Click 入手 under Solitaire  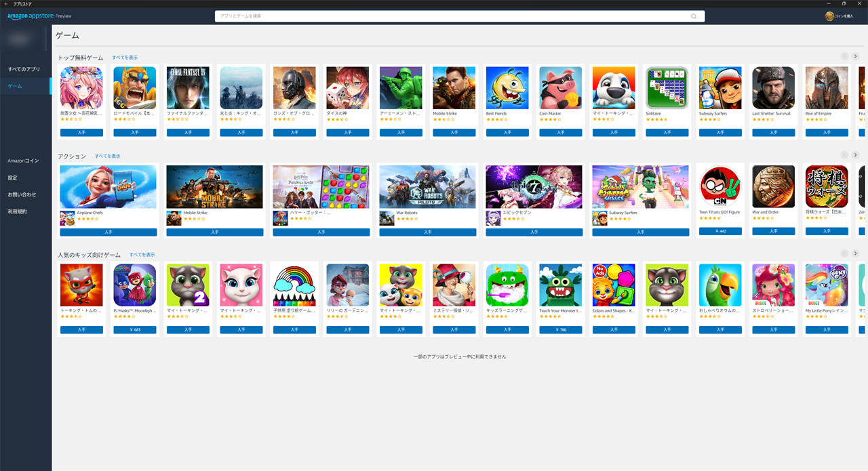[667, 133]
